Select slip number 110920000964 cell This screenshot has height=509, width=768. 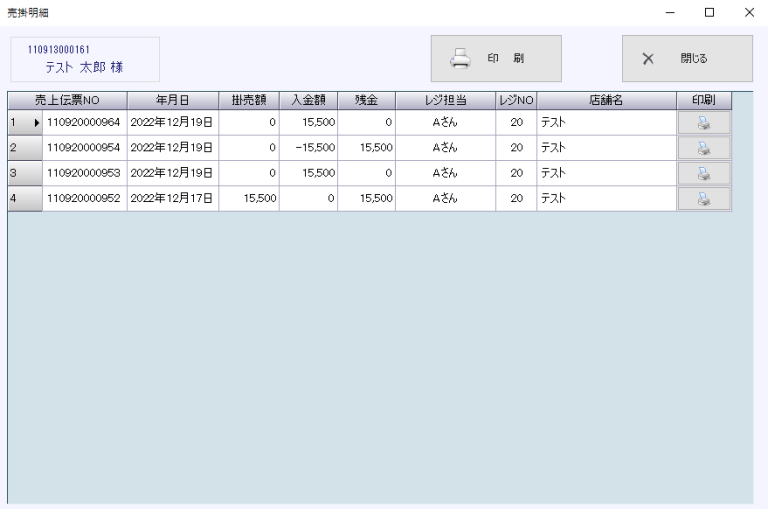pos(85,122)
